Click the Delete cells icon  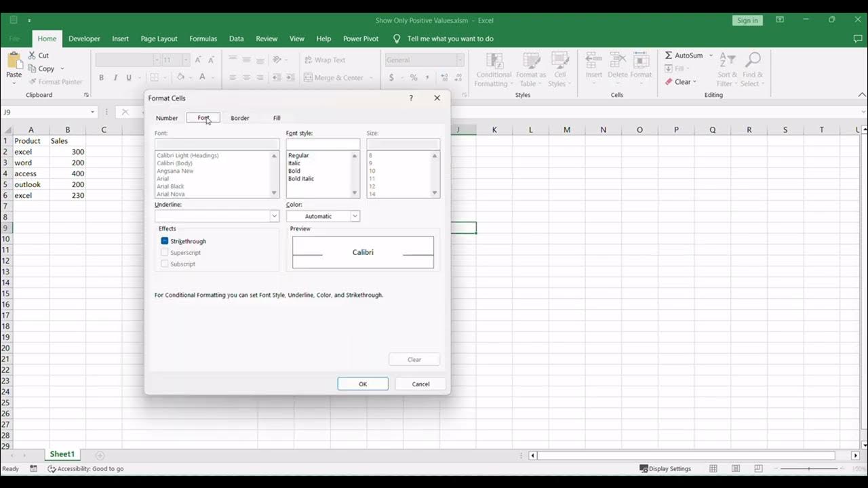point(617,60)
